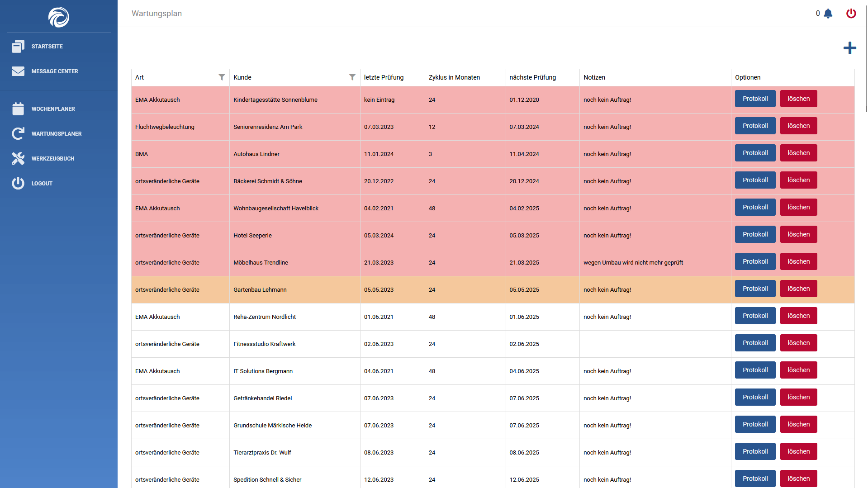Select the Hotel Seeperle customer cell
868x488 pixels.
tap(252, 236)
